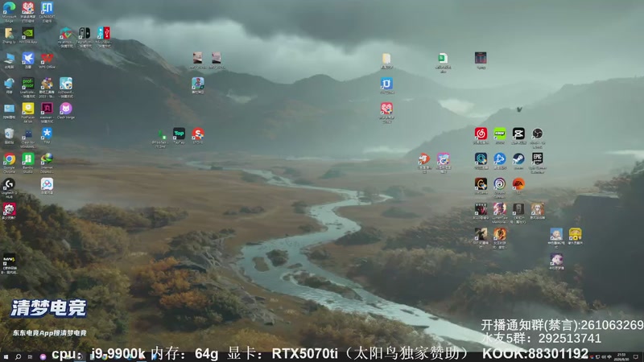Open the KOOK app icon
The image size is (644, 362).
click(x=499, y=134)
